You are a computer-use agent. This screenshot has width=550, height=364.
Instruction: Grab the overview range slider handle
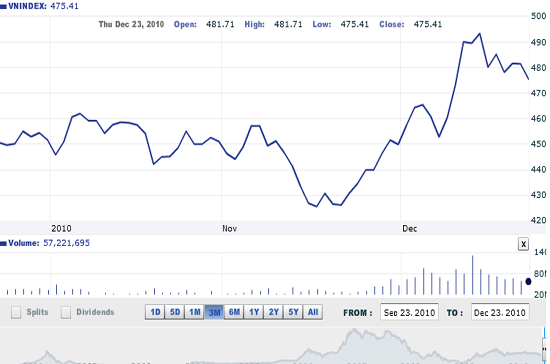click(x=544, y=349)
